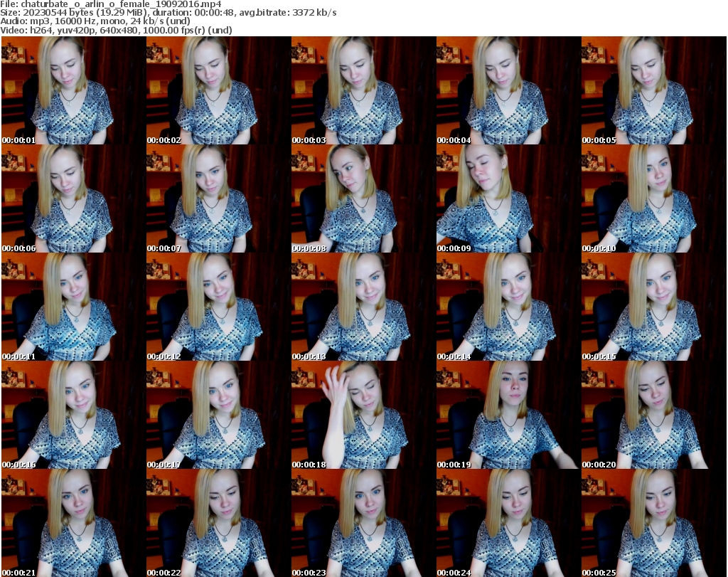The width and height of the screenshot is (728, 577).
Task: Open the frame at 00:00:08
Action: 363,198
